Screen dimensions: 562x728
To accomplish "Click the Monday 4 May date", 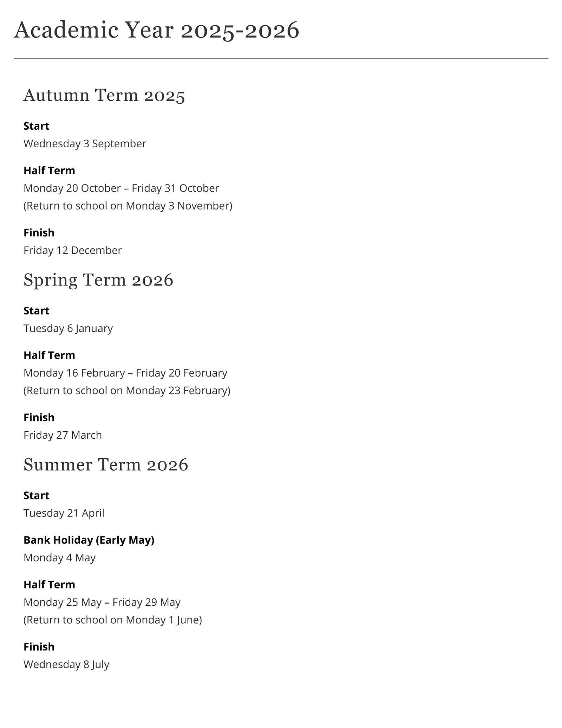I will click(59, 558).
